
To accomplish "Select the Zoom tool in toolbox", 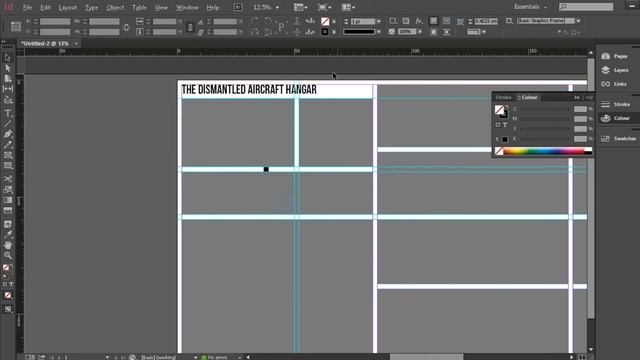I will click(7, 256).
